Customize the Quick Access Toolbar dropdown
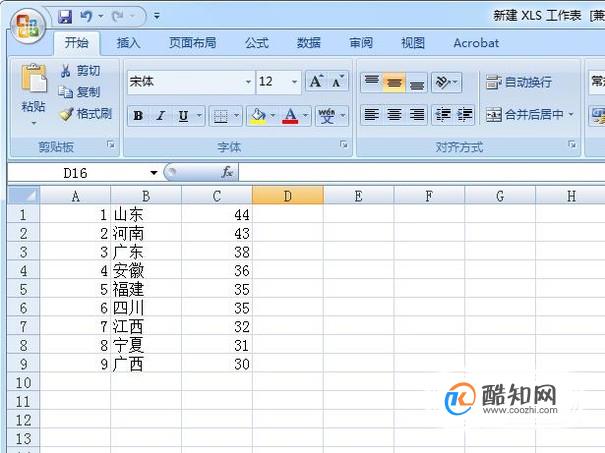 [x=157, y=16]
